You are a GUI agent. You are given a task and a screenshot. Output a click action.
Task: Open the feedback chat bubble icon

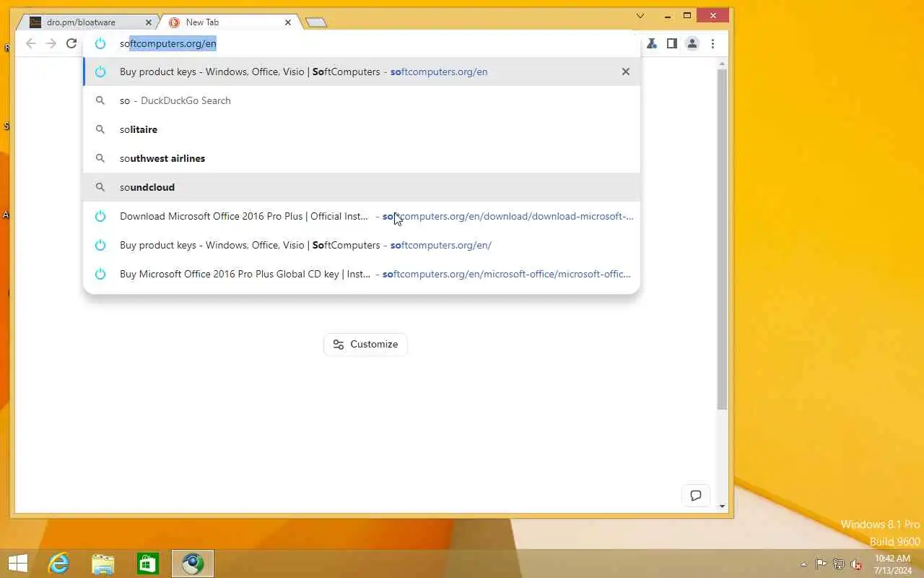(x=696, y=496)
